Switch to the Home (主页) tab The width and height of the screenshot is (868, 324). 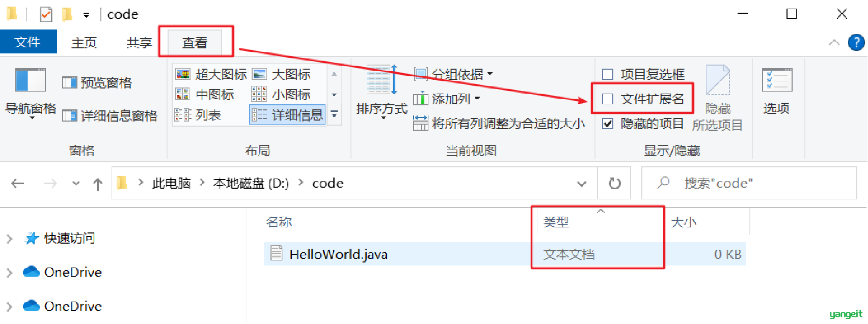click(x=84, y=43)
